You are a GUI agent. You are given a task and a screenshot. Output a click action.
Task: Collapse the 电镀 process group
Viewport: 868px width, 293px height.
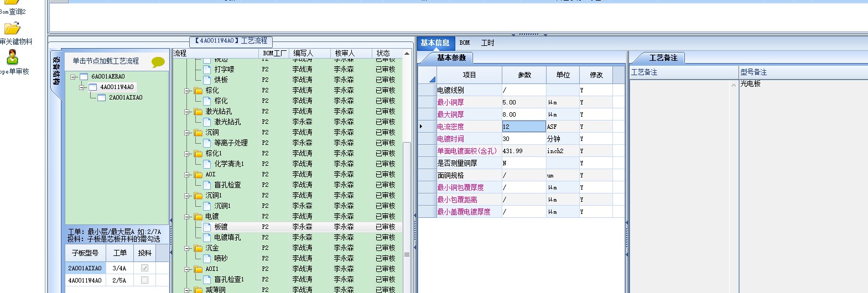187,217
